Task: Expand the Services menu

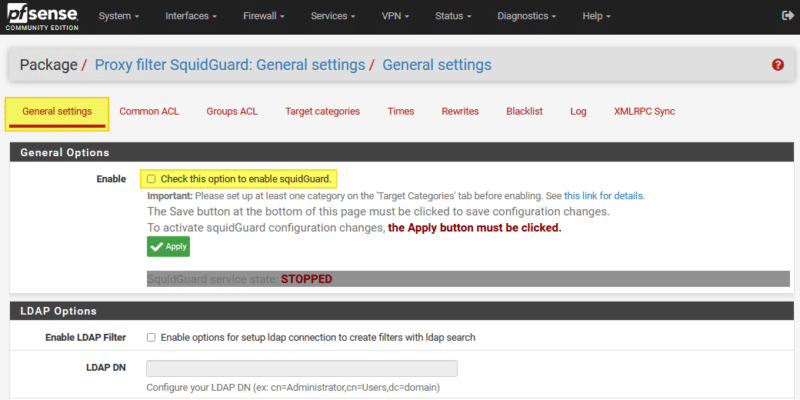Action: pyautogui.click(x=333, y=16)
